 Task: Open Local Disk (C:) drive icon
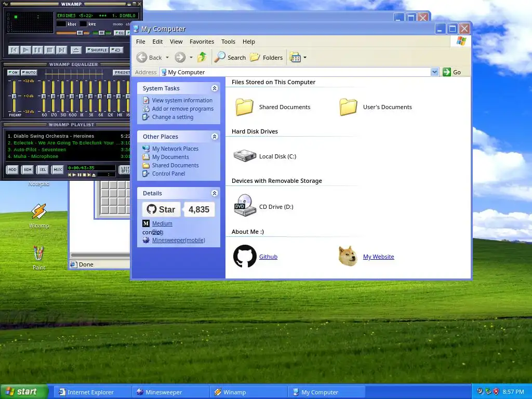coord(245,156)
